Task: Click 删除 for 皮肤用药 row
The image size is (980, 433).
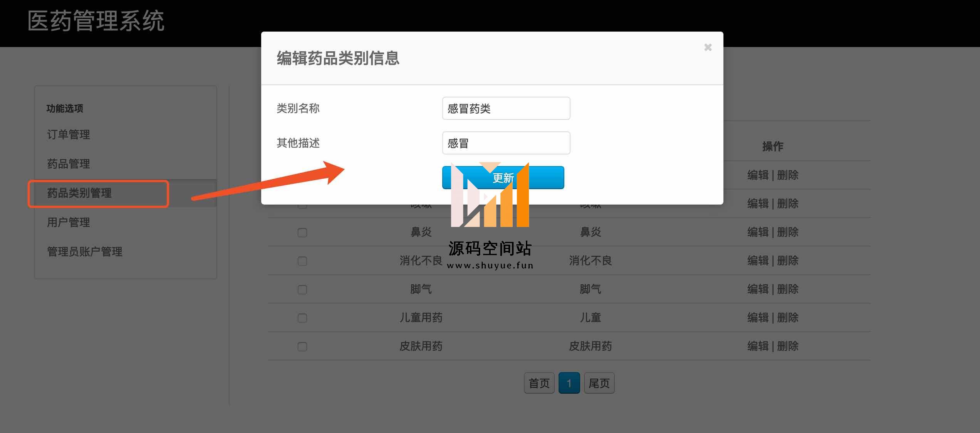Action: (x=788, y=346)
